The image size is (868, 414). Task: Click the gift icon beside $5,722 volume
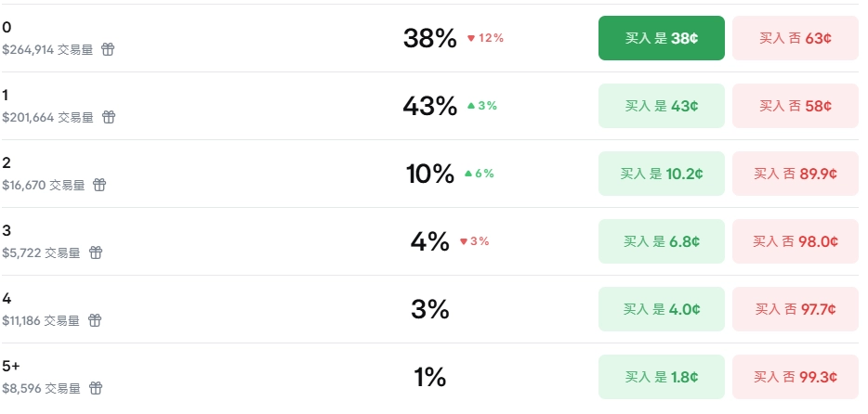(96, 252)
